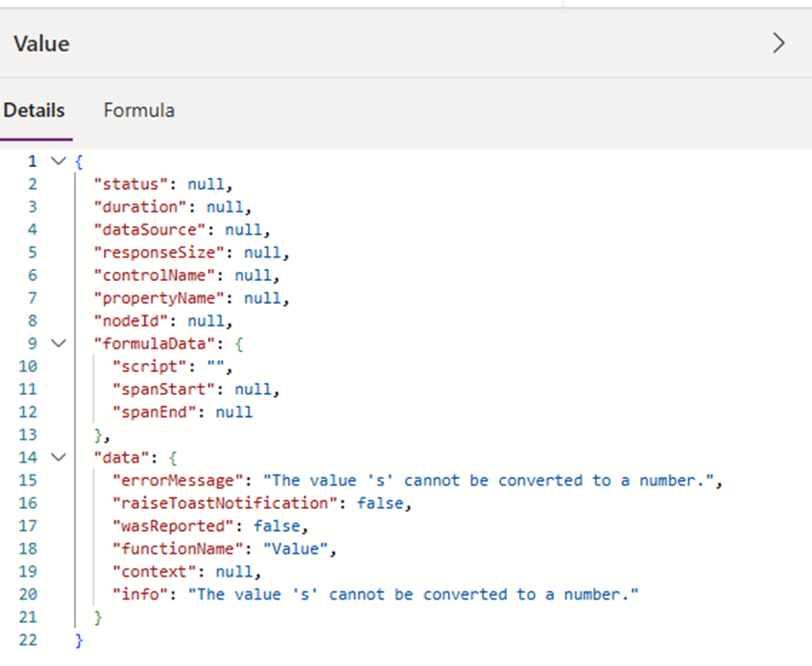Click the "wasReported" key text

[x=173, y=526]
